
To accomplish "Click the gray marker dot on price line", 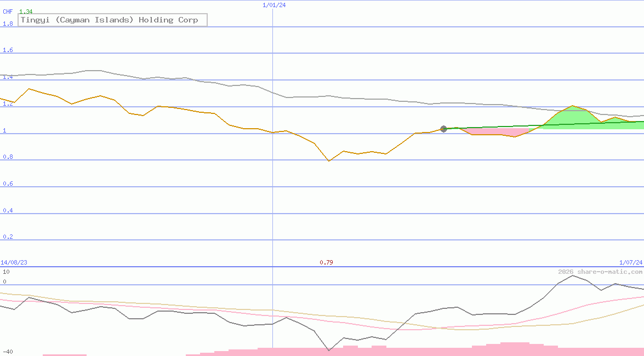I will (x=443, y=129).
